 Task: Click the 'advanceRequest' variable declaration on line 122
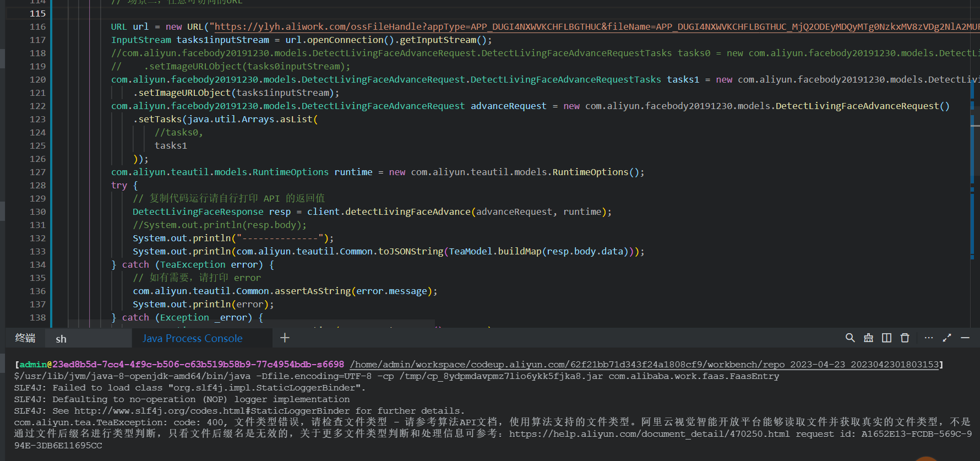pyautogui.click(x=509, y=106)
